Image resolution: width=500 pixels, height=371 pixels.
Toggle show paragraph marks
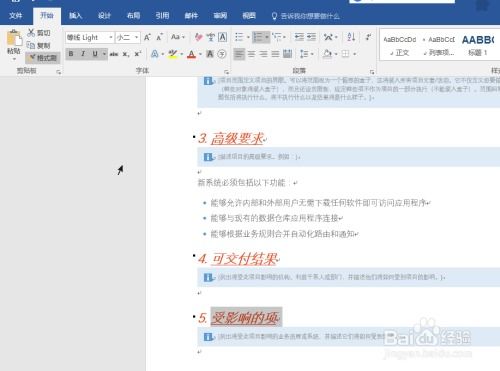point(368,37)
